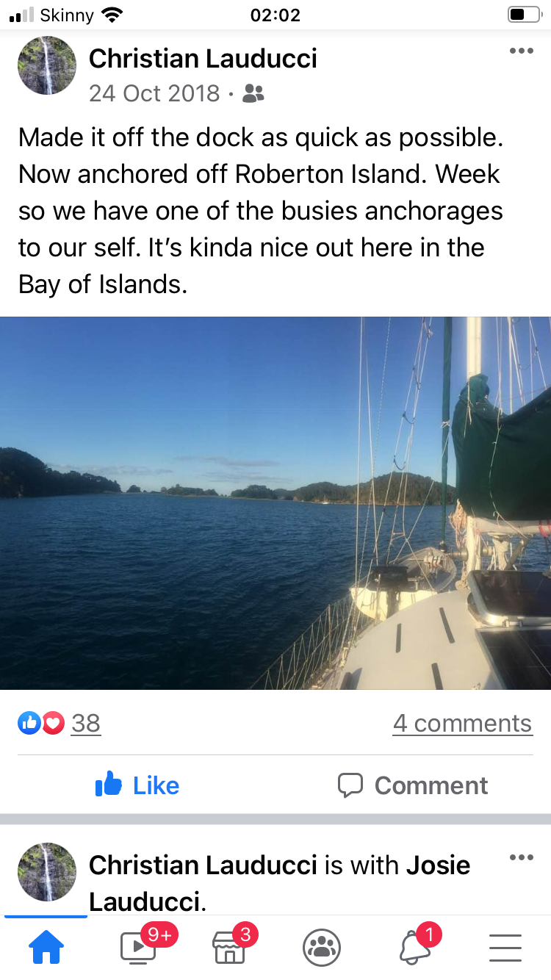Image resolution: width=551 pixels, height=980 pixels.
Task: Open post options three-dot menu
Action: 521,51
